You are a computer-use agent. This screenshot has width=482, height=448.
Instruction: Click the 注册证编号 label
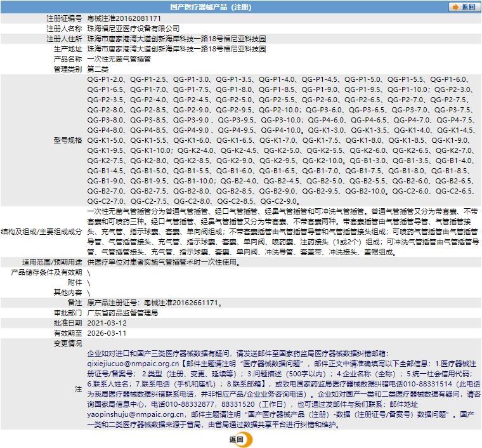pyautogui.click(x=64, y=18)
